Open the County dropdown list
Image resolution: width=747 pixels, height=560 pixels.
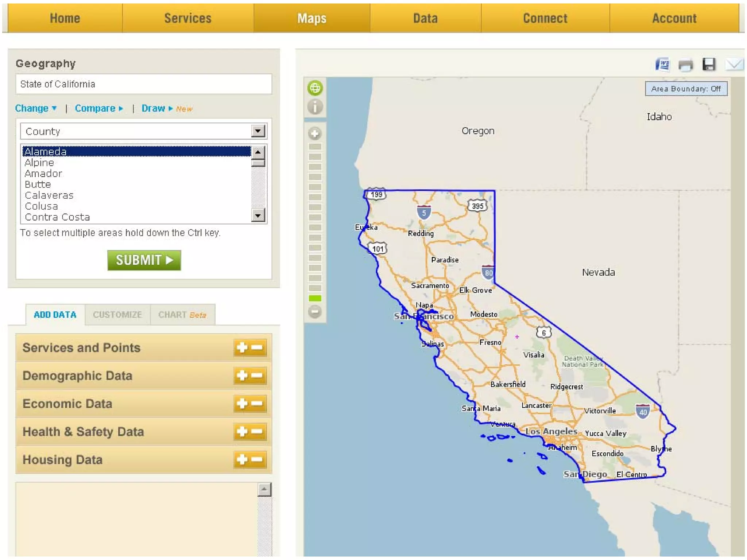point(258,131)
